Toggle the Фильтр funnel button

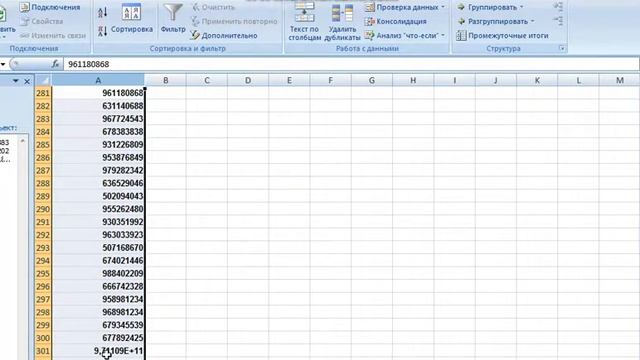173,19
